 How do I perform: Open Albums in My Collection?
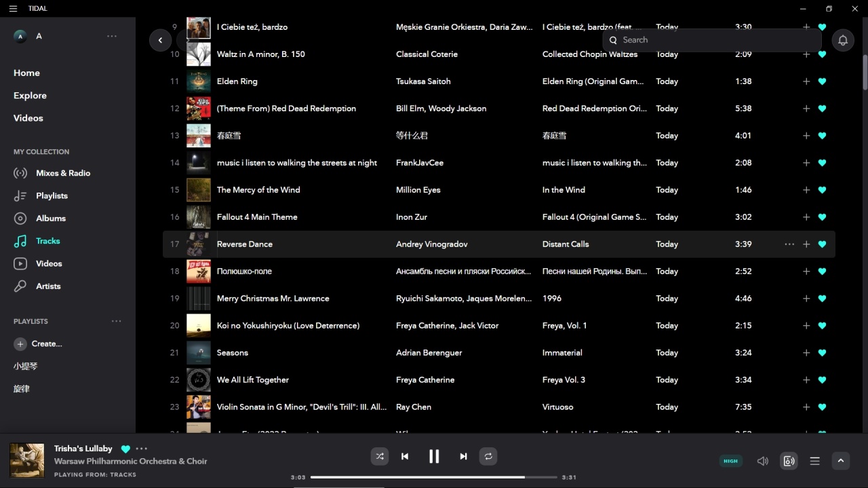[x=51, y=219]
